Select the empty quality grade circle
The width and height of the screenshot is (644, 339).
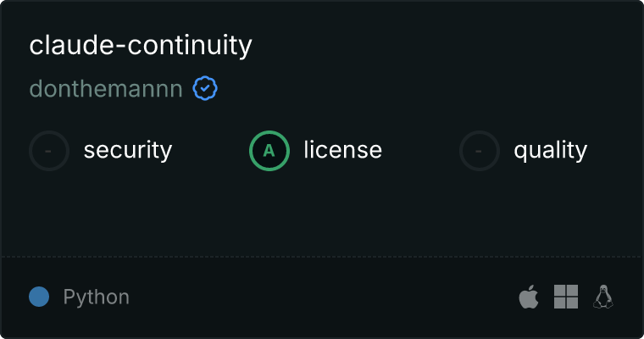click(x=480, y=151)
